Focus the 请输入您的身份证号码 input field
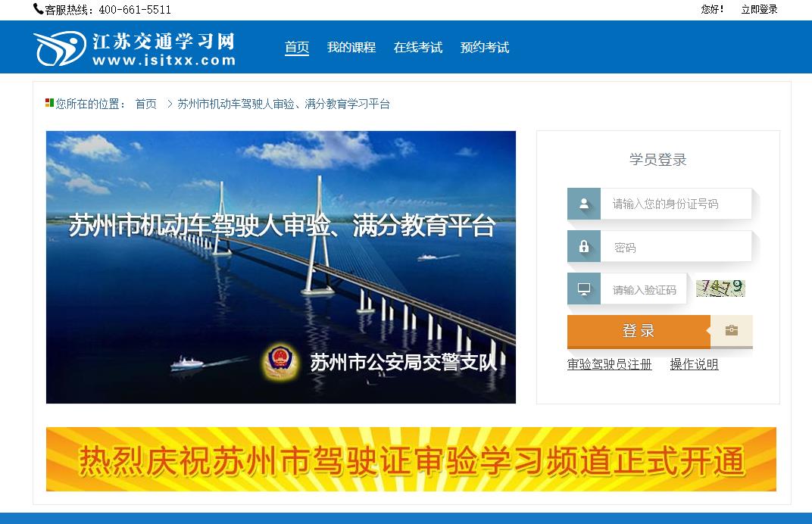This screenshot has width=812, height=524. tap(676, 204)
